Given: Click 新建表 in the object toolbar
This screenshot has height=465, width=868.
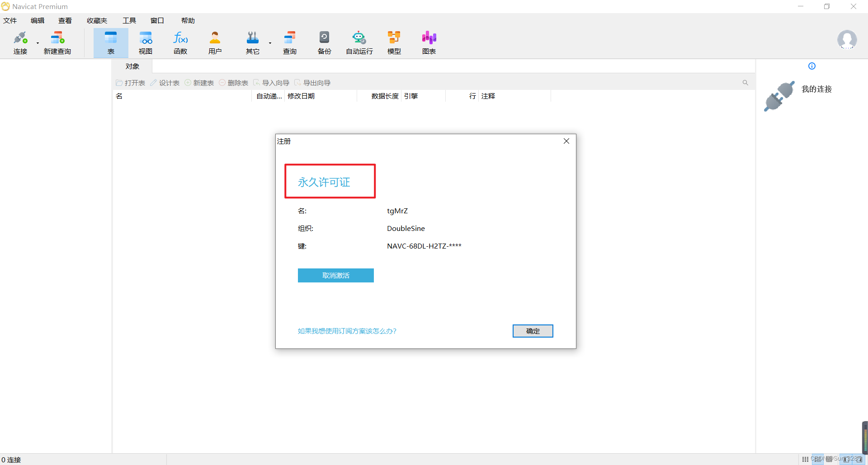Looking at the screenshot, I should 199,83.
